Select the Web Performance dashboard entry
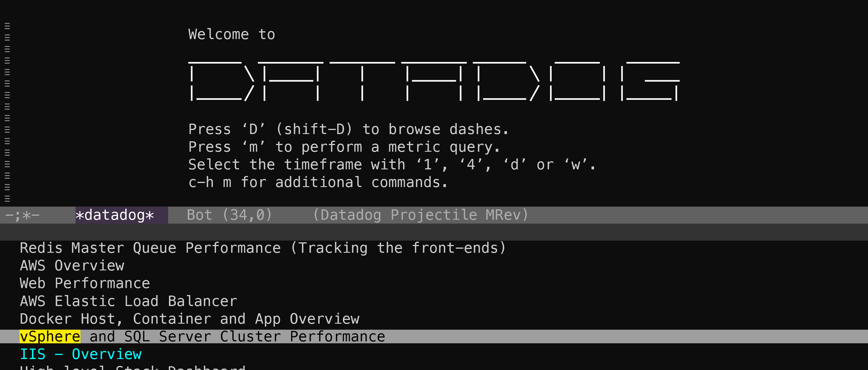This screenshot has width=868, height=370. tap(85, 283)
